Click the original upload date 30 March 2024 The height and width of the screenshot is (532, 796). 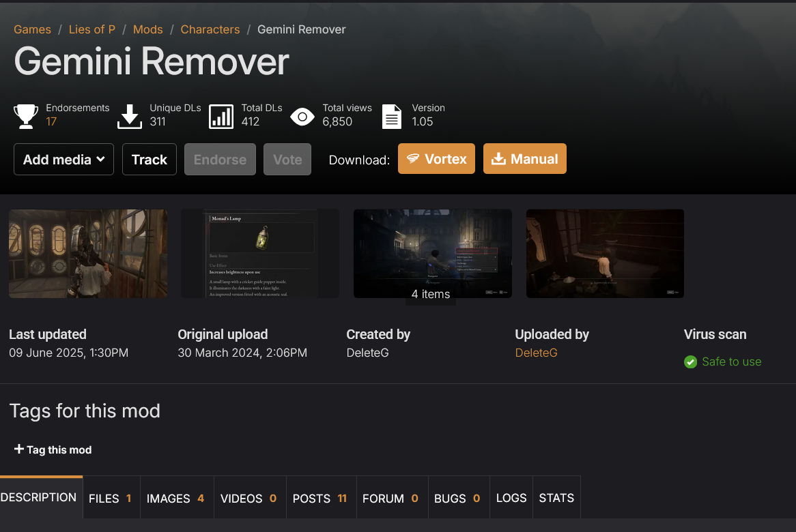242,353
